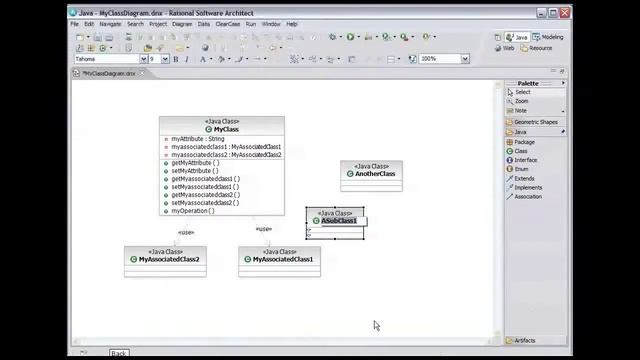Switch to the Modeling perspective
Image resolution: width=640 pixels, height=360 pixels.
tap(548, 37)
